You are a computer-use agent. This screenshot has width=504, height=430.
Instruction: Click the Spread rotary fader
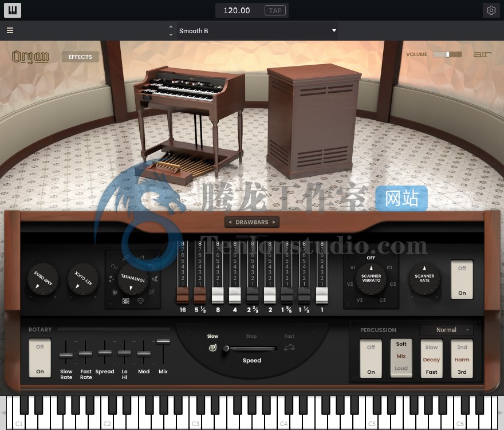(105, 353)
